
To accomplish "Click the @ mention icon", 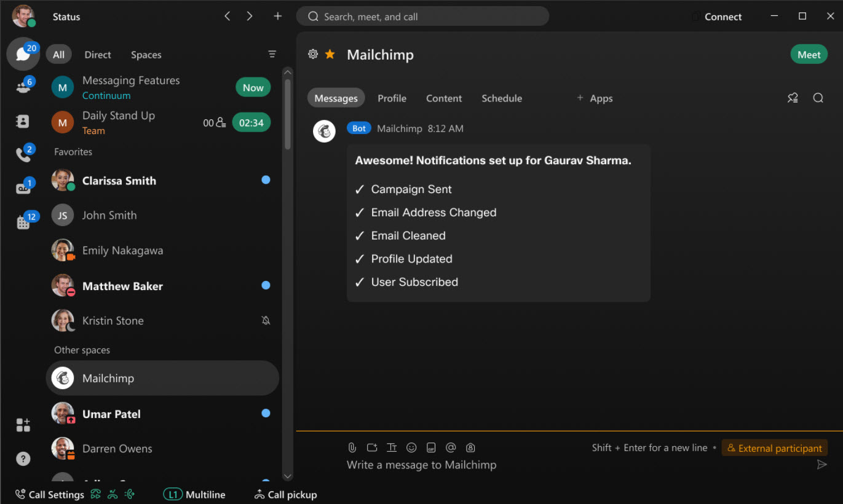I will pyautogui.click(x=451, y=447).
